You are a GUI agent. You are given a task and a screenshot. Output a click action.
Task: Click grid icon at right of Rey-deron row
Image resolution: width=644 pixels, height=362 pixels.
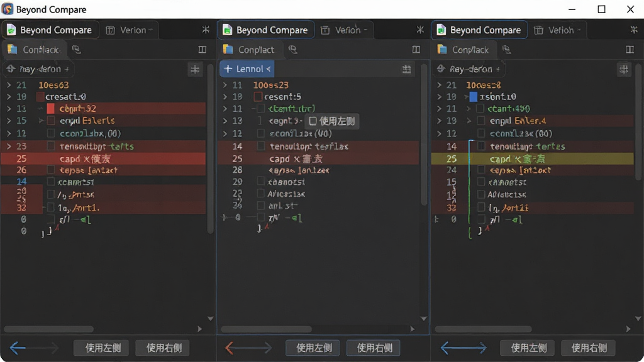[624, 69]
